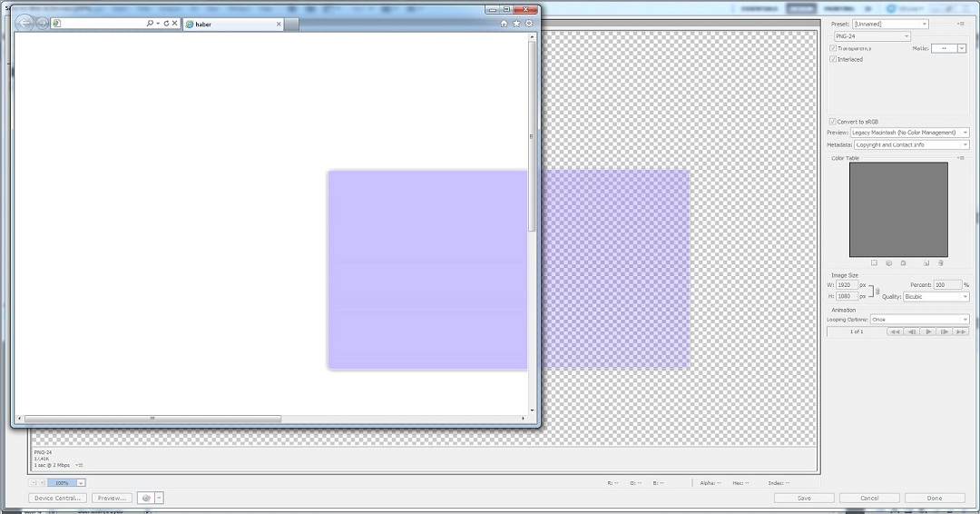Open the Looping Options dropdown
The width and height of the screenshot is (980, 514).
[919, 320]
